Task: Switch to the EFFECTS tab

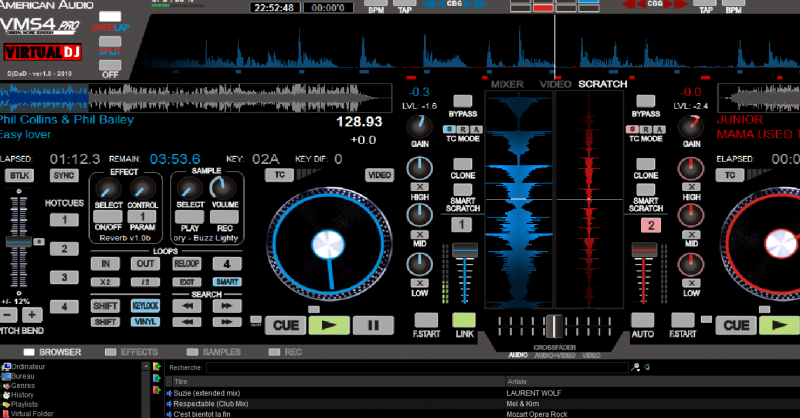Action: (138, 353)
